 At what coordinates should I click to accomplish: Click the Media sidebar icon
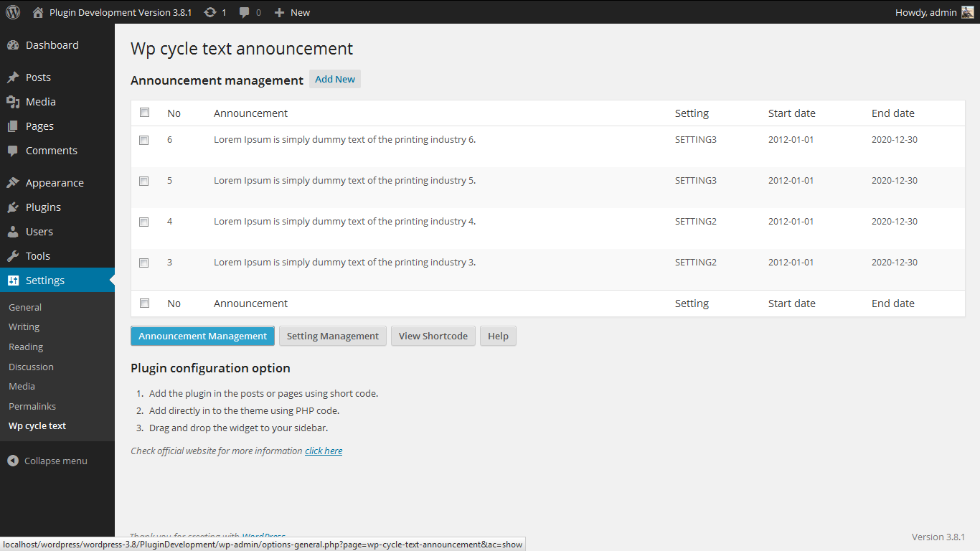point(13,102)
